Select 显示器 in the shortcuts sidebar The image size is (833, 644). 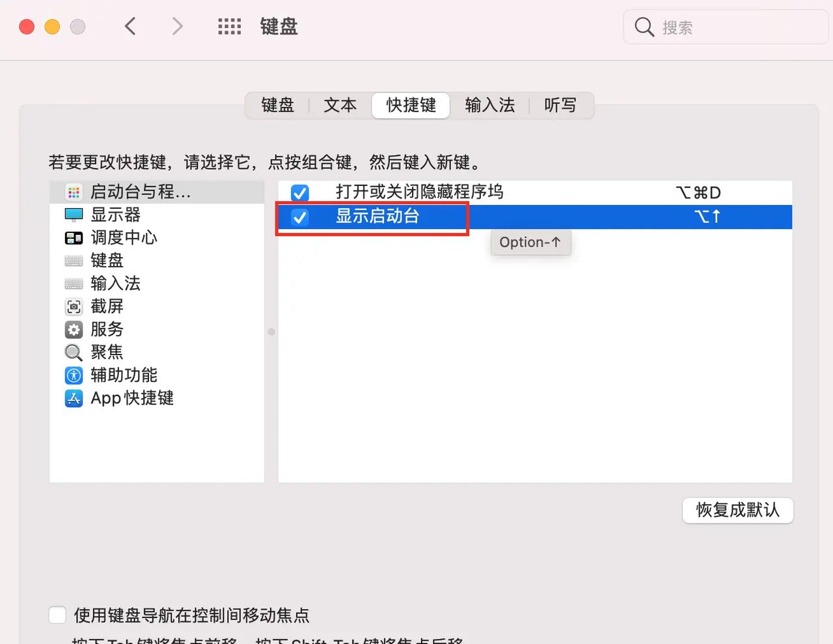pyautogui.click(x=115, y=215)
